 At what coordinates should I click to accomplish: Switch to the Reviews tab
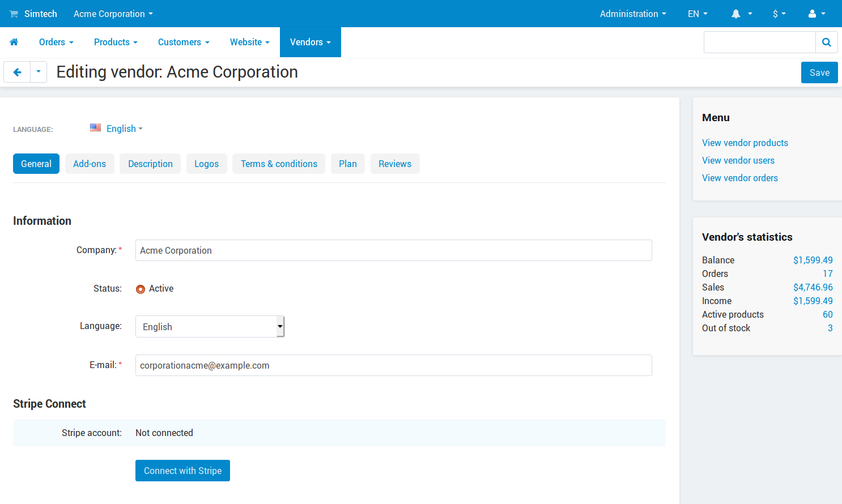(395, 164)
